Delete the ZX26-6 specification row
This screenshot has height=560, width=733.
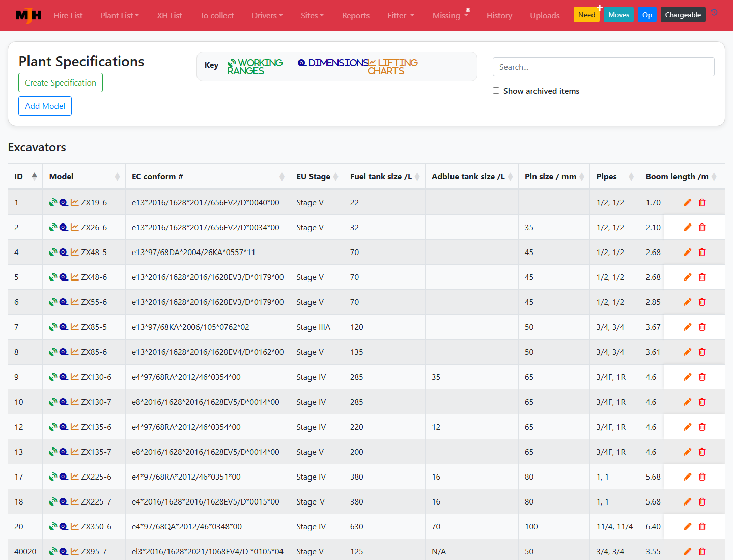coord(702,227)
